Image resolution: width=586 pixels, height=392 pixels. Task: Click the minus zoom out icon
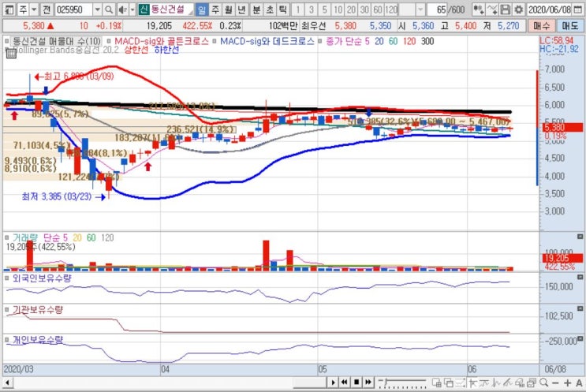pyautogui.click(x=556, y=383)
